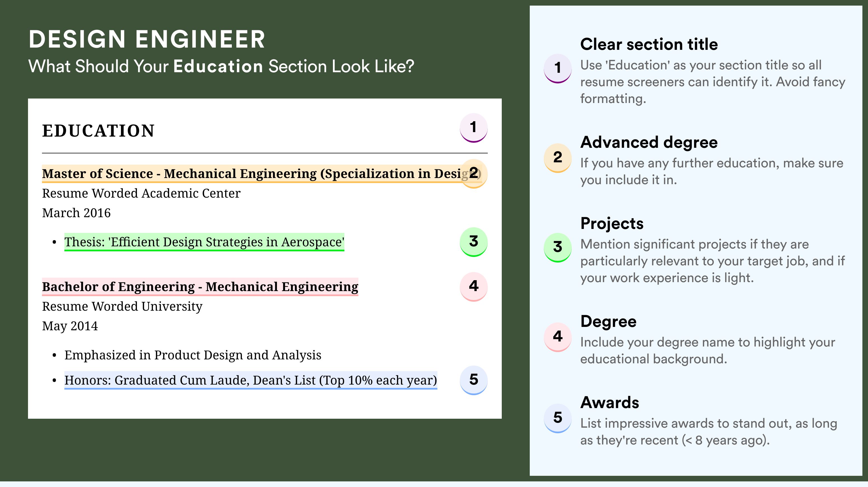Click pink badge 4 next to Degree tip
The width and height of the screenshot is (868, 487).
pos(558,337)
